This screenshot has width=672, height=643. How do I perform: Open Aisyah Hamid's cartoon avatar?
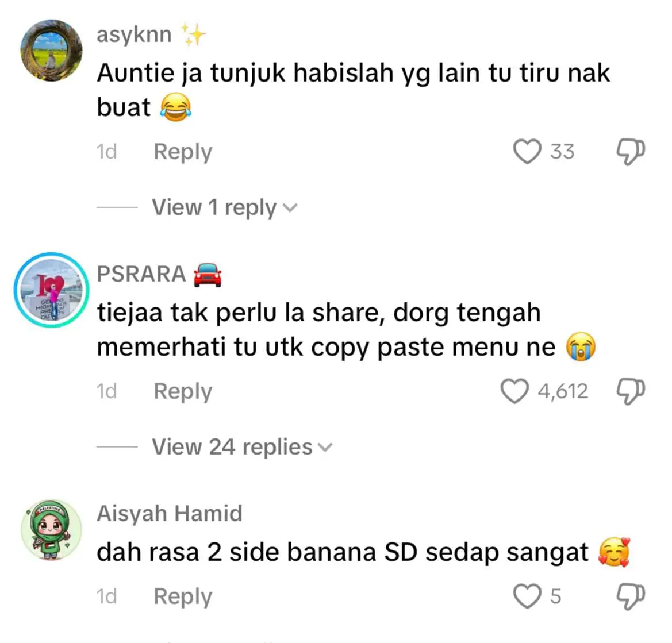51,530
